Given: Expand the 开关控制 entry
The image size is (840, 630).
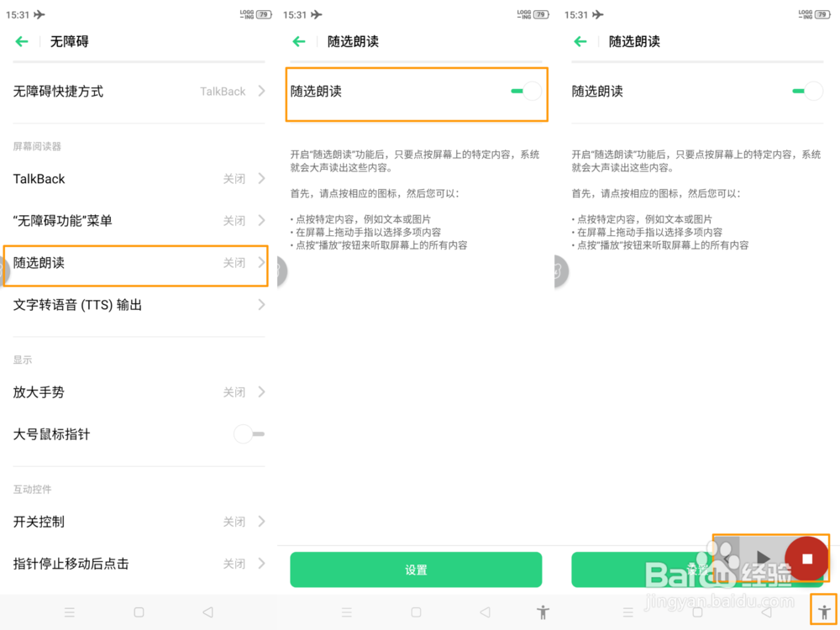Looking at the screenshot, I should click(x=261, y=521).
